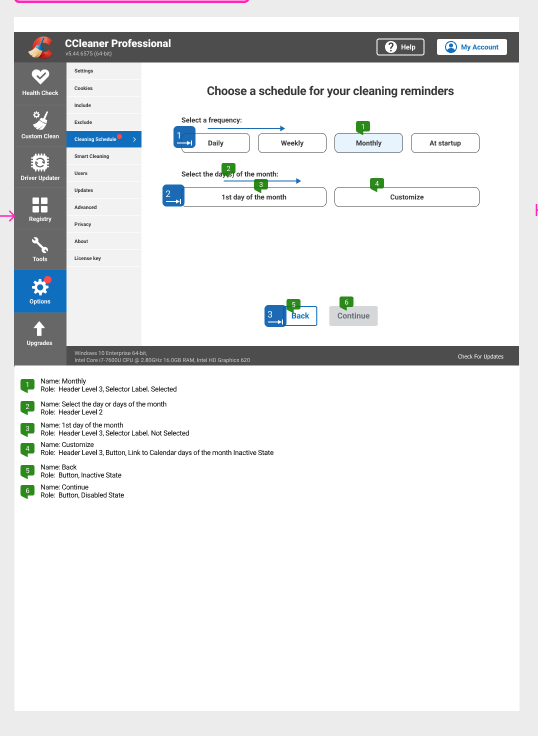Click Check For Updates link
Screen dimensions: 538x736
[x=480, y=357]
